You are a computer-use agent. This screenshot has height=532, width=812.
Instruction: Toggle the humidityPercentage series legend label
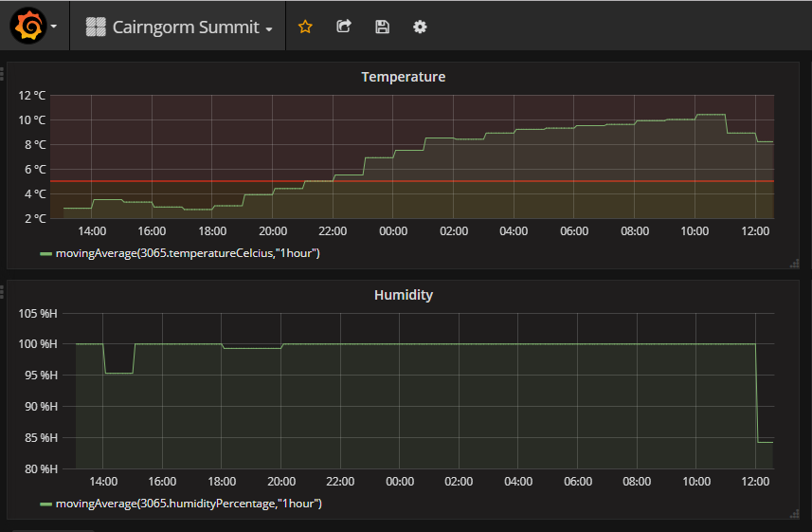click(x=189, y=504)
